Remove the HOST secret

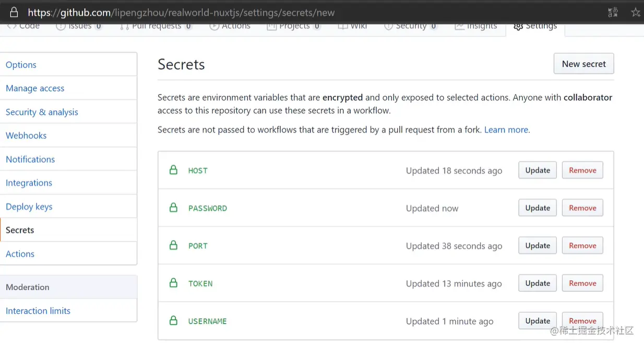click(x=582, y=170)
